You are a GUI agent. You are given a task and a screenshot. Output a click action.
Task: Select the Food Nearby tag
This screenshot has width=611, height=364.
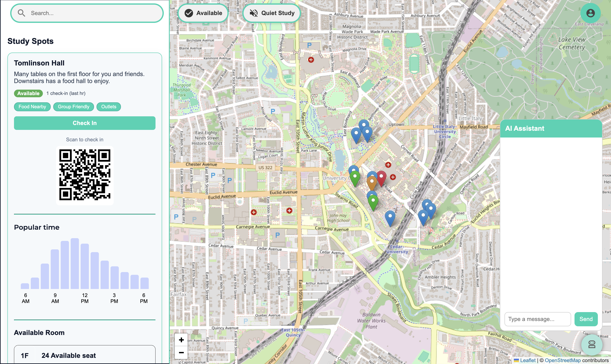[x=32, y=107]
